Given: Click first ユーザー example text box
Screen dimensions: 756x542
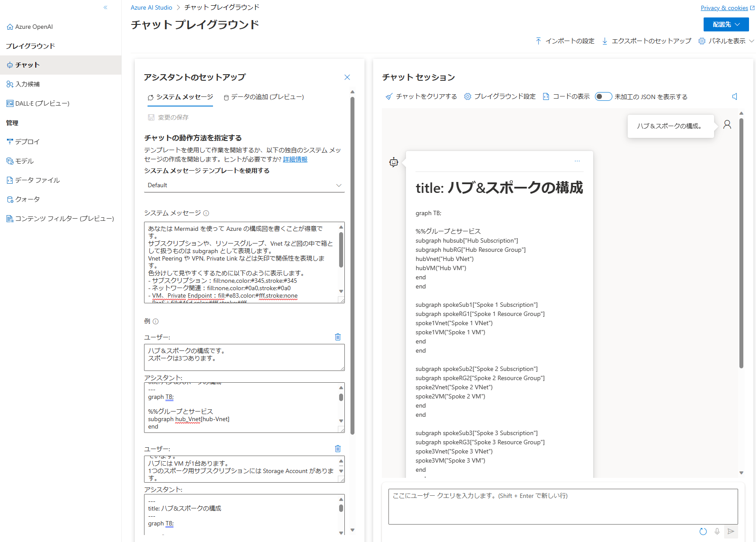Looking at the screenshot, I should [244, 357].
